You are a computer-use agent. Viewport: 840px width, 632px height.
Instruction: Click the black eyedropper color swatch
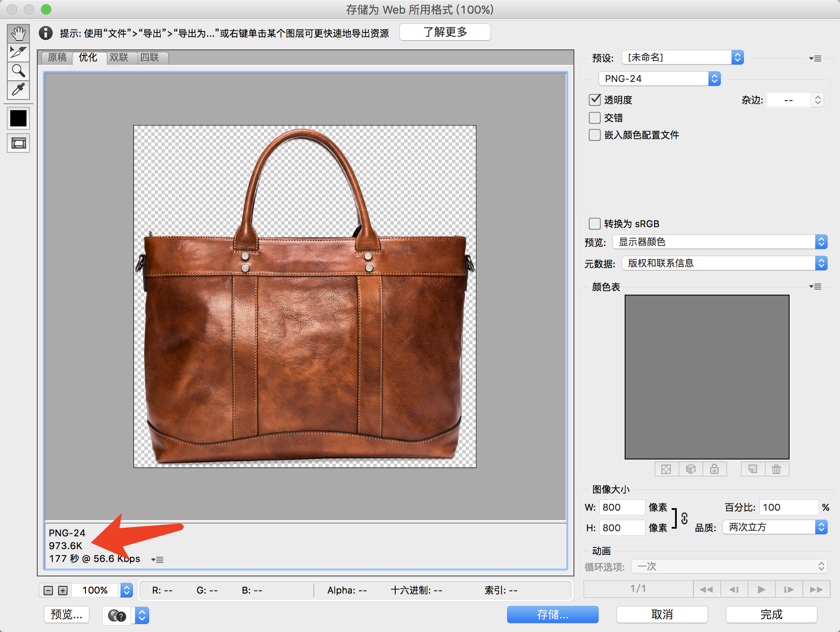point(18,118)
